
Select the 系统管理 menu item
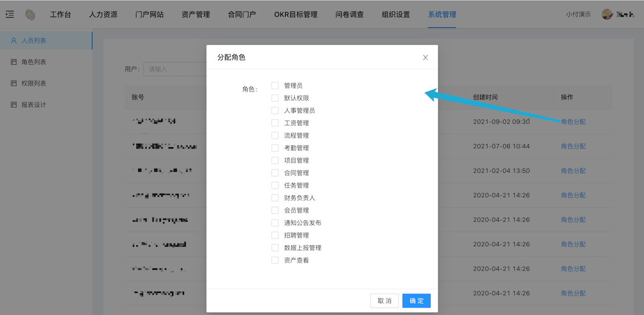click(x=442, y=14)
